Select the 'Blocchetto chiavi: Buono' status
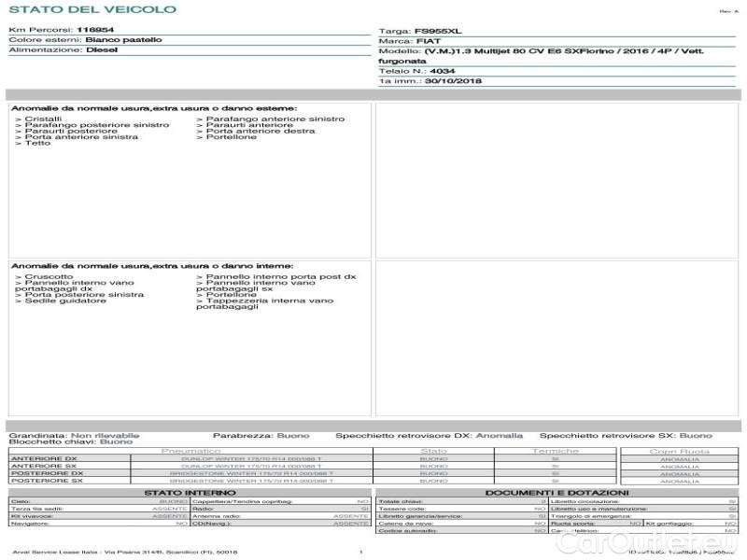 click(x=71, y=441)
